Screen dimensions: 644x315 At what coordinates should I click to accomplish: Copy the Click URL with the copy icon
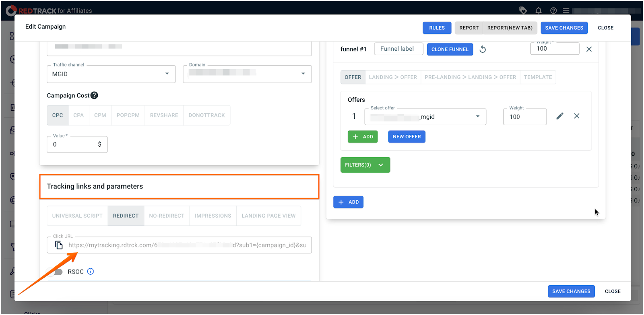pyautogui.click(x=59, y=245)
